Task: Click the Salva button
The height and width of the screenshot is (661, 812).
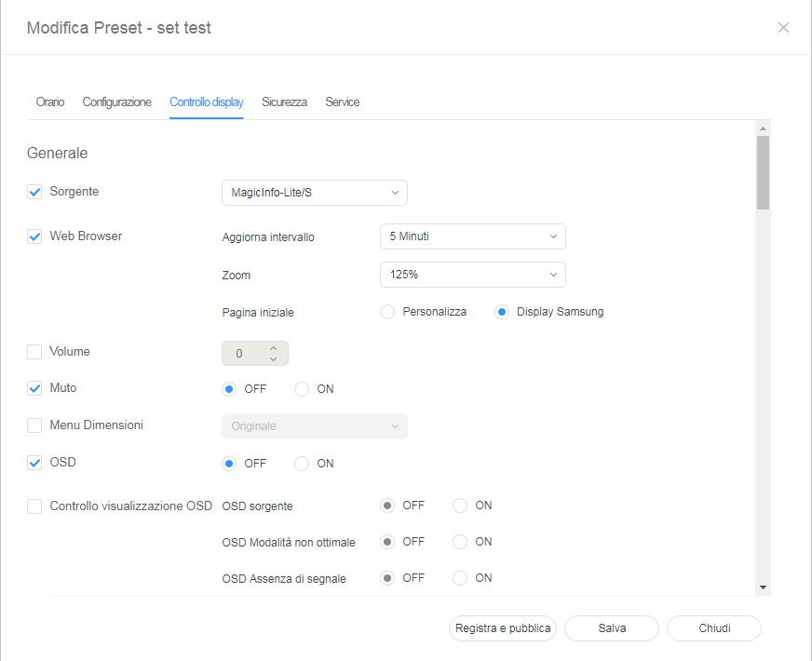Action: 612,628
